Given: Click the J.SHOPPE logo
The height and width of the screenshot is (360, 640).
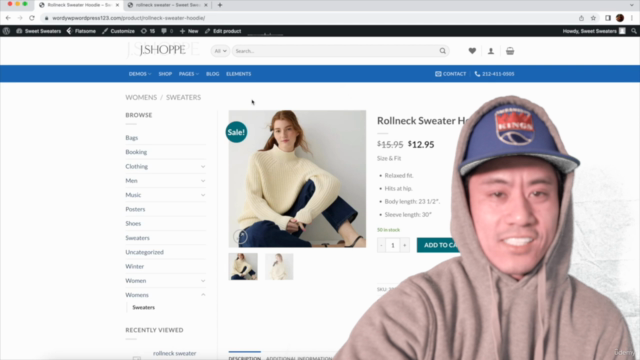Looking at the screenshot, I should [x=162, y=50].
